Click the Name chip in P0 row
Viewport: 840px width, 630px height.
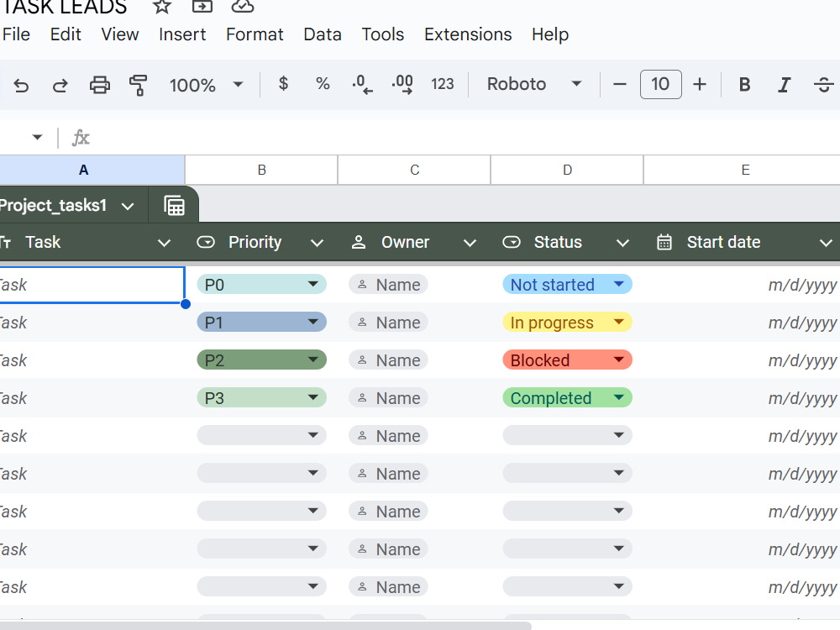(388, 285)
